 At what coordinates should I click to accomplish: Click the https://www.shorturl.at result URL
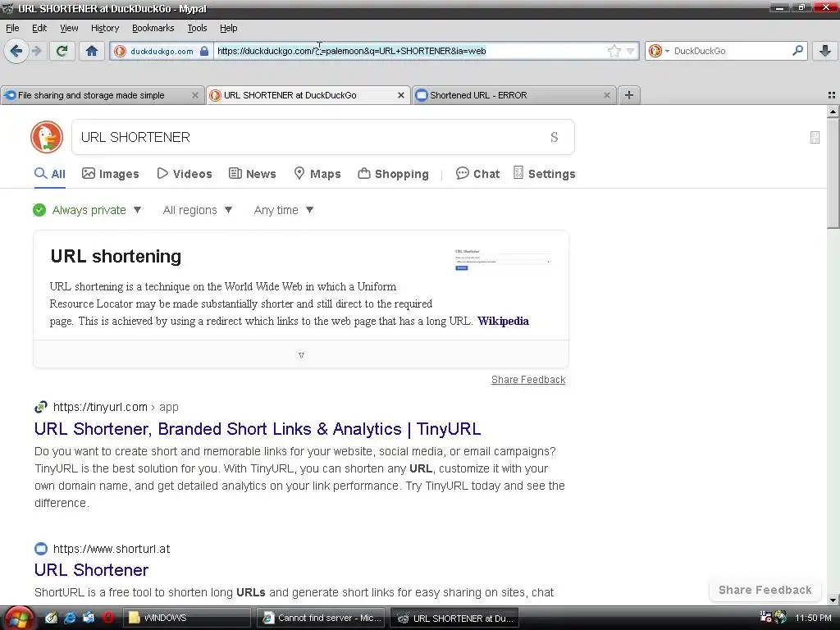pos(112,549)
